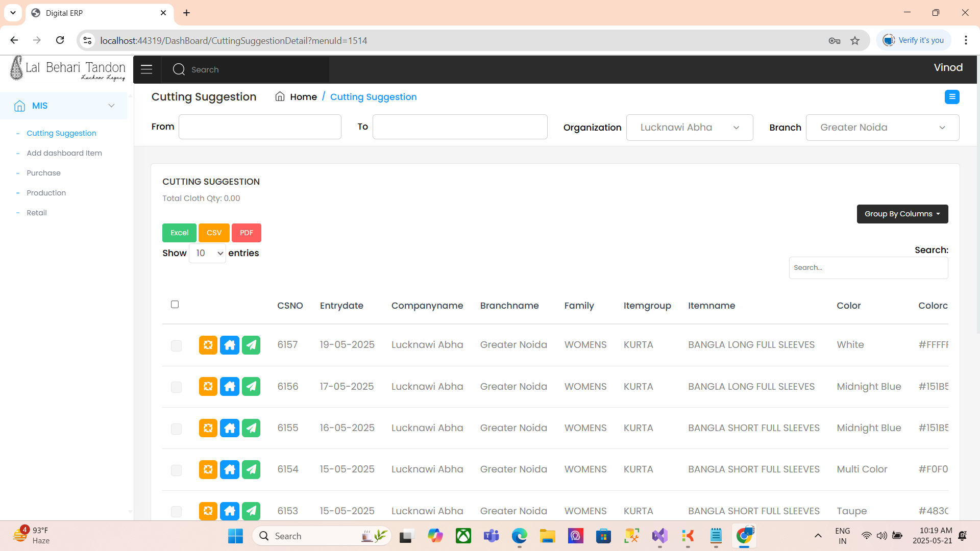Open the Group By Columns dropdown

tap(902, 214)
